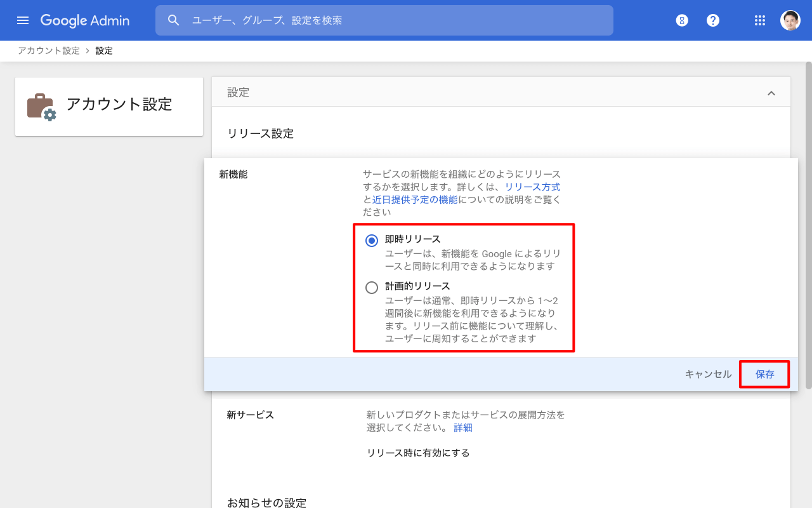Click the account settings briefcase icon

41,107
